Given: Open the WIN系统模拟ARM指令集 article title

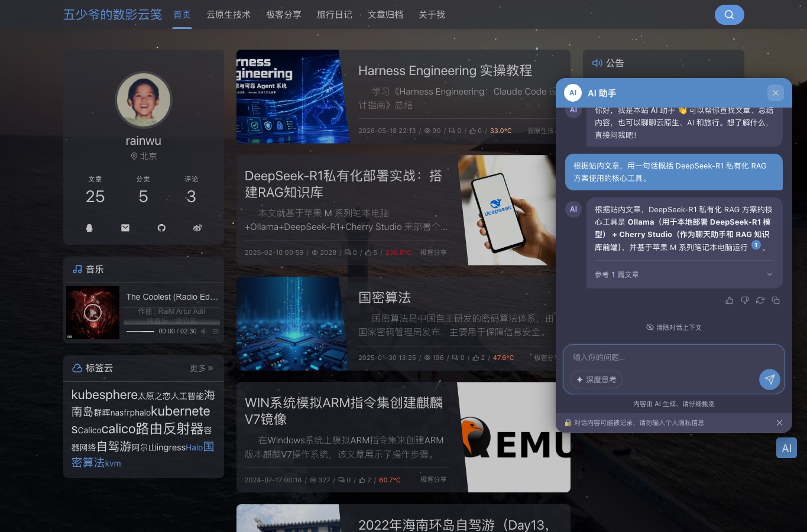Looking at the screenshot, I should [343, 411].
